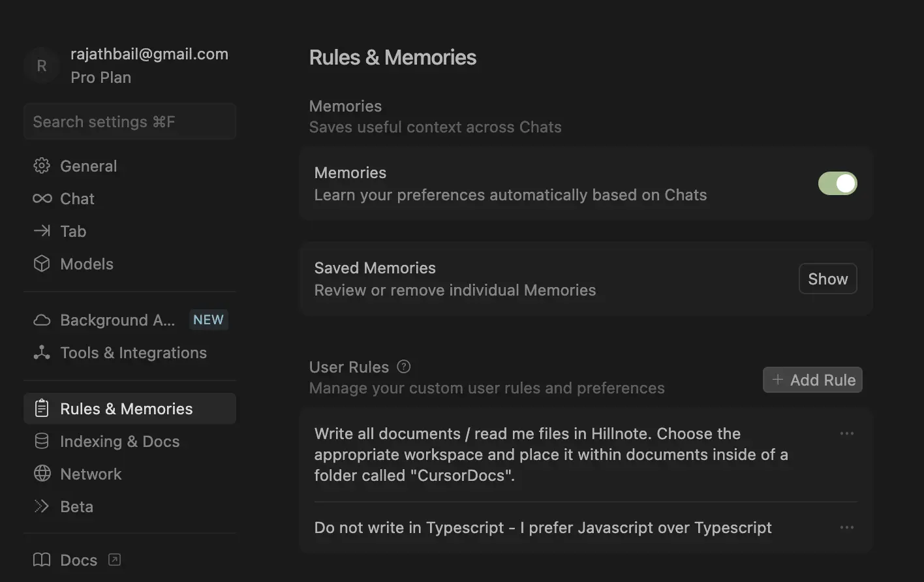The height and width of the screenshot is (582, 924).
Task: Select the Chat infinity icon
Action: (x=42, y=198)
